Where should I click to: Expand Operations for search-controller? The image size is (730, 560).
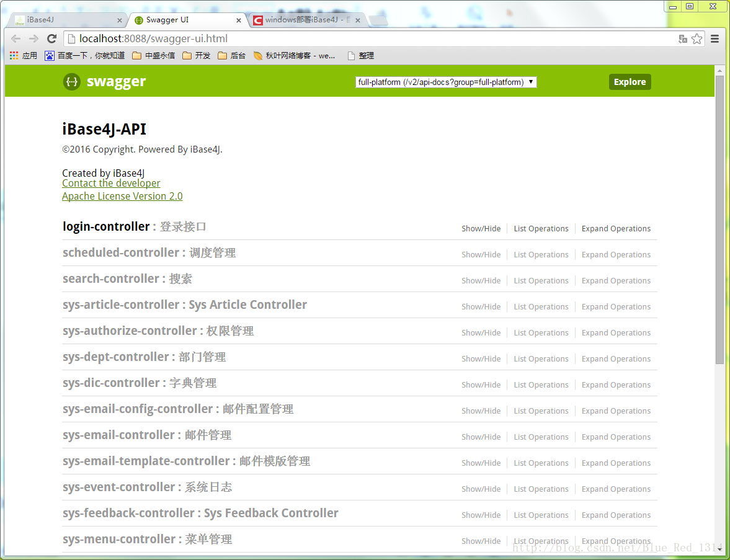point(616,281)
